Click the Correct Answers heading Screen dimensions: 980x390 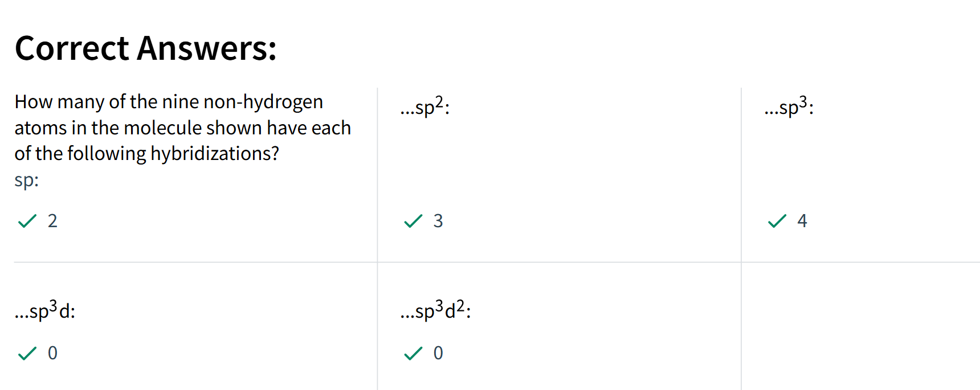[x=146, y=48]
